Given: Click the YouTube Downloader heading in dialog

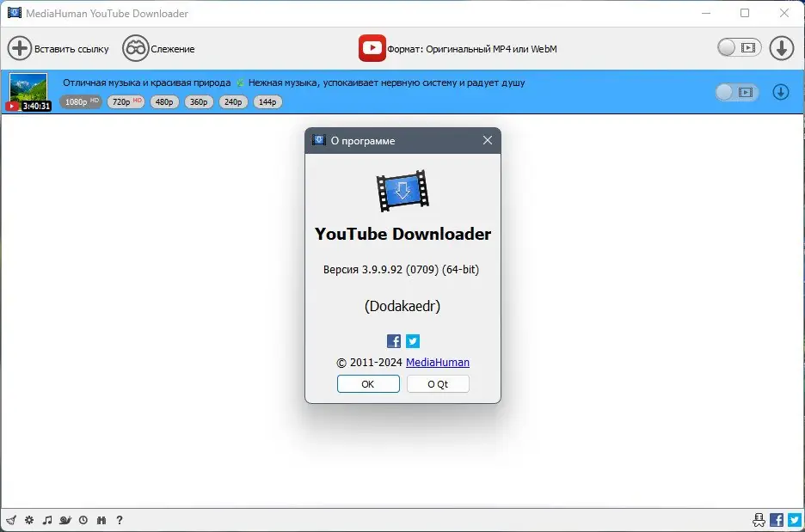Looking at the screenshot, I should pos(403,234).
